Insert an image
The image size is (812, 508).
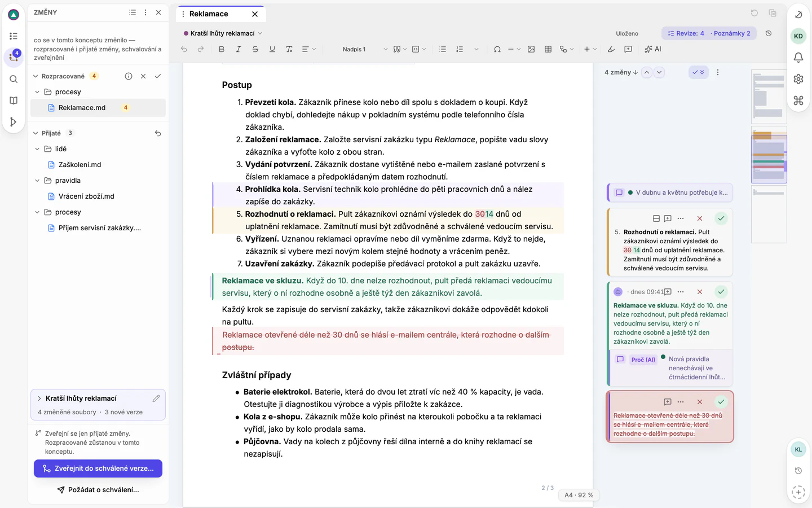tap(531, 49)
